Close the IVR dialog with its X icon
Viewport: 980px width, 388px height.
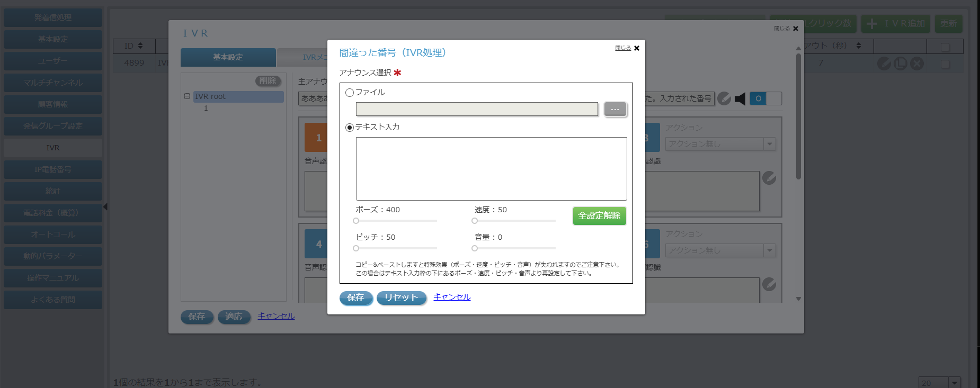point(796,29)
